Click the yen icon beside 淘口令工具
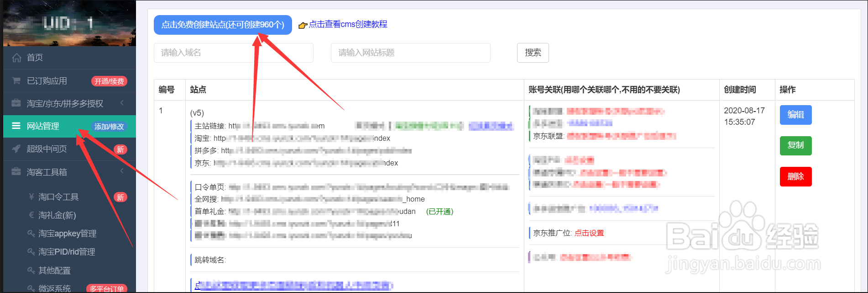Screen dimensions: 868x293 [x=31, y=197]
